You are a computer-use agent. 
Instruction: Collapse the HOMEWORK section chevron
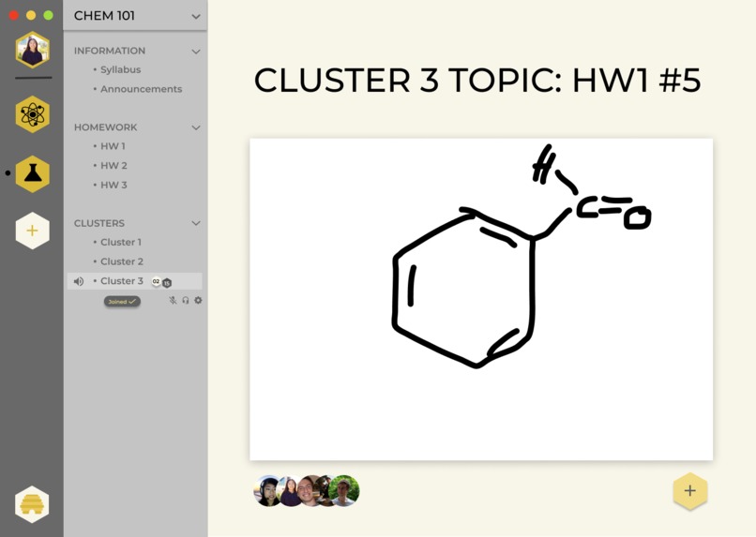(x=196, y=127)
